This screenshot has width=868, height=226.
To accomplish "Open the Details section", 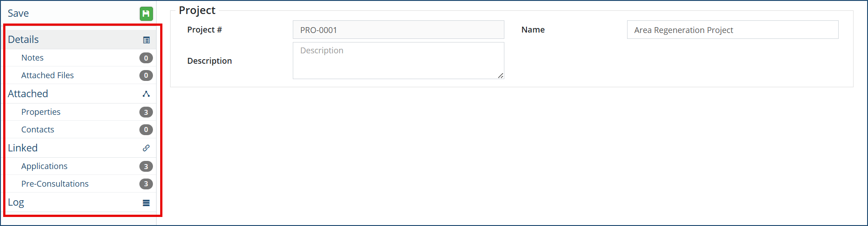I will click(x=23, y=40).
